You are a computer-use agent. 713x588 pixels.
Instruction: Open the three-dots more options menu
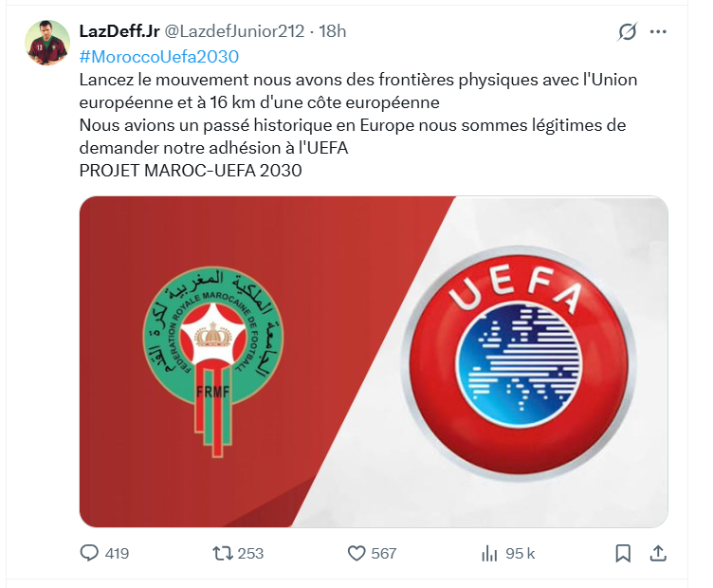(658, 31)
